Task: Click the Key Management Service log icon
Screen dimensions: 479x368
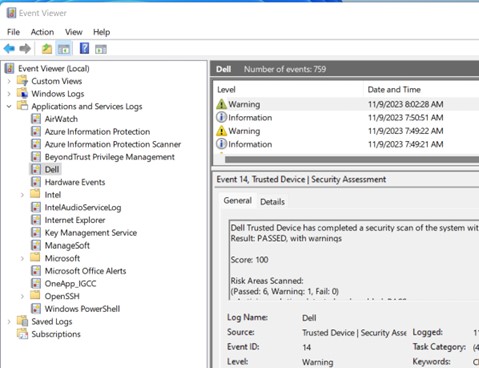Action: coord(36,233)
